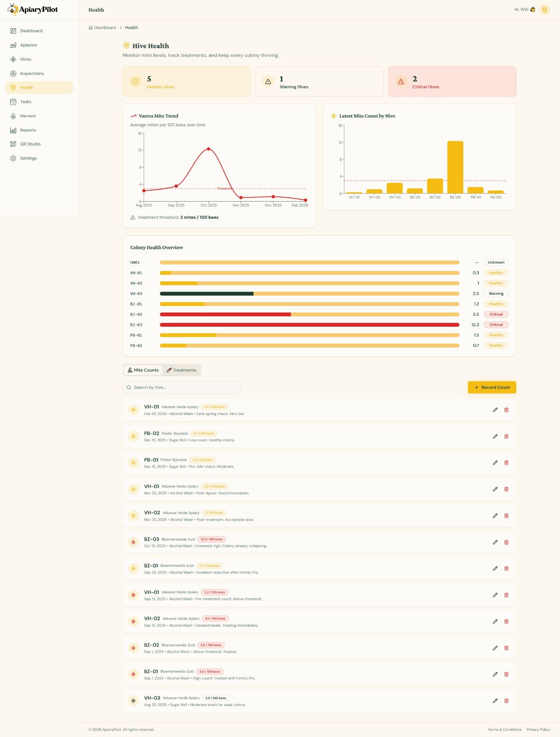The image size is (560, 737).
Task: Select Health in the sidebar menu
Action: click(39, 88)
